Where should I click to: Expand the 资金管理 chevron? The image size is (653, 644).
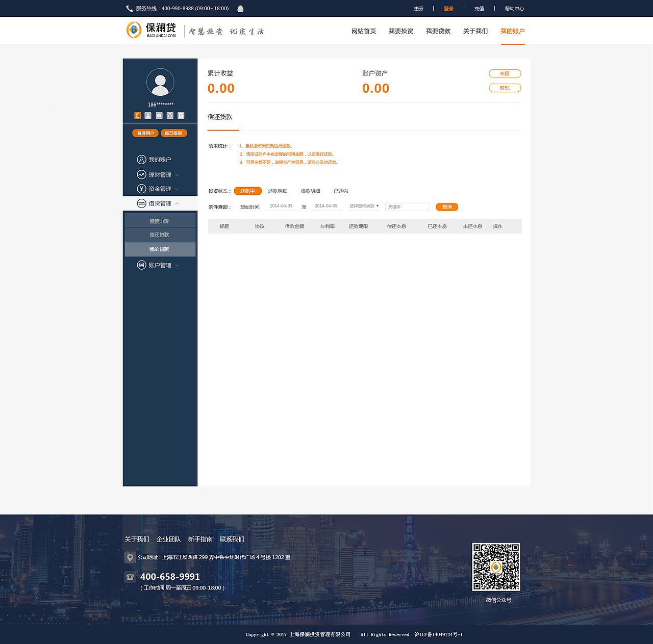click(177, 189)
